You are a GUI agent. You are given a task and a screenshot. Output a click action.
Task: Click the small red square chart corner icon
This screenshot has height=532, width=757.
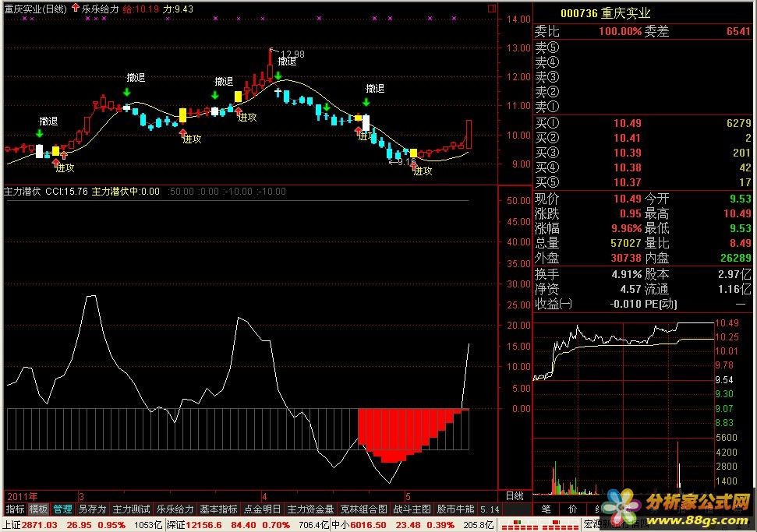pos(492,9)
